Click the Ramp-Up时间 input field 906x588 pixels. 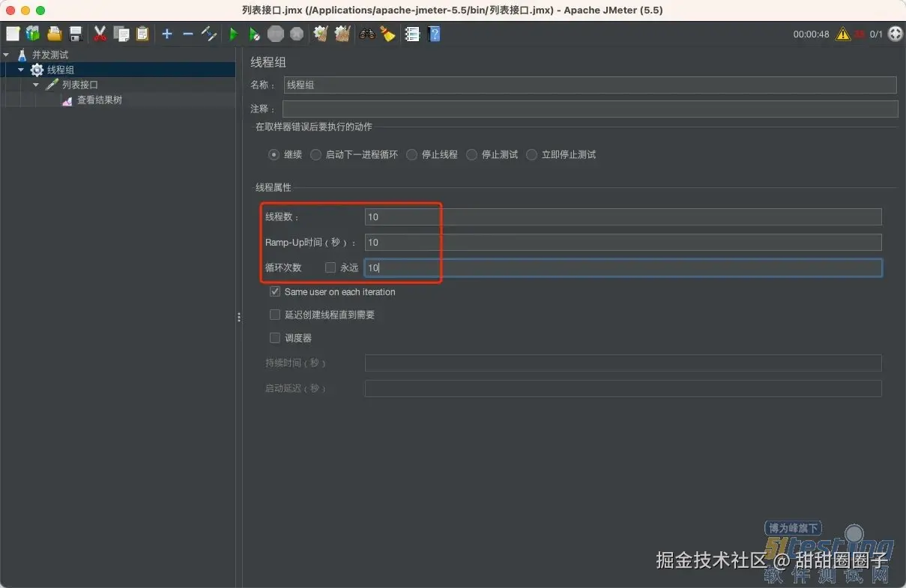tap(623, 242)
